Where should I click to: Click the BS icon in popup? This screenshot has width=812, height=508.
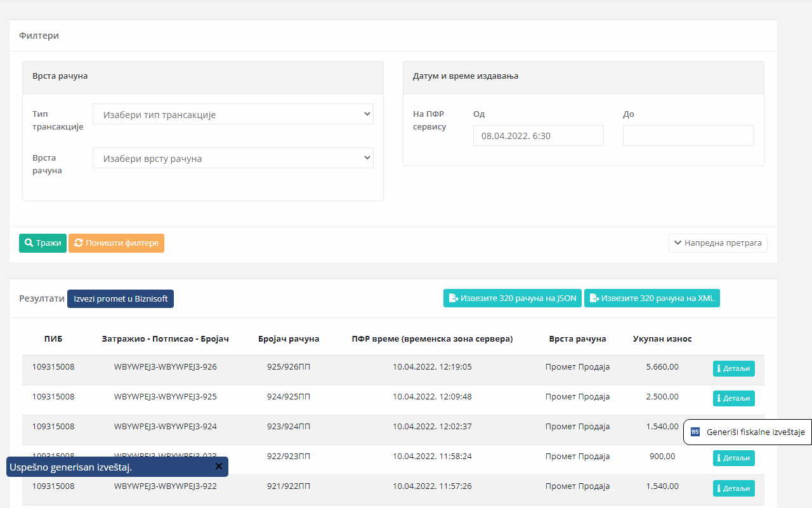click(695, 432)
